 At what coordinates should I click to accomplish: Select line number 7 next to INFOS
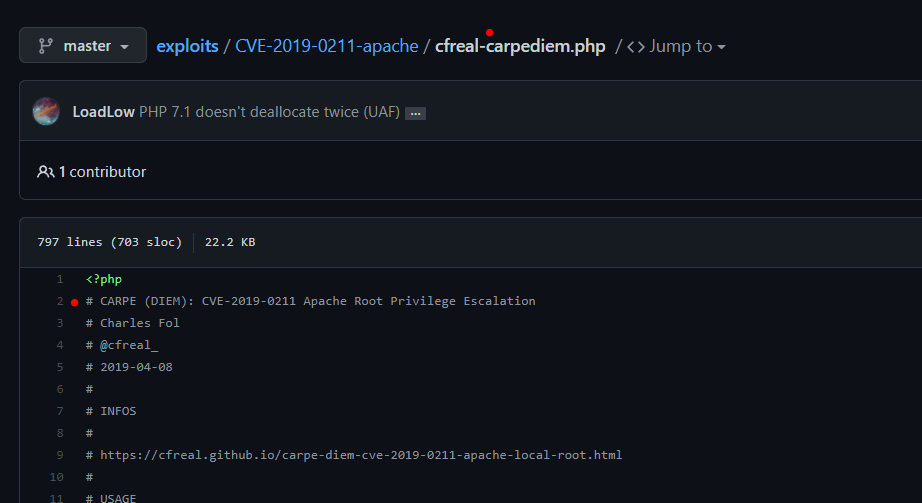point(60,411)
